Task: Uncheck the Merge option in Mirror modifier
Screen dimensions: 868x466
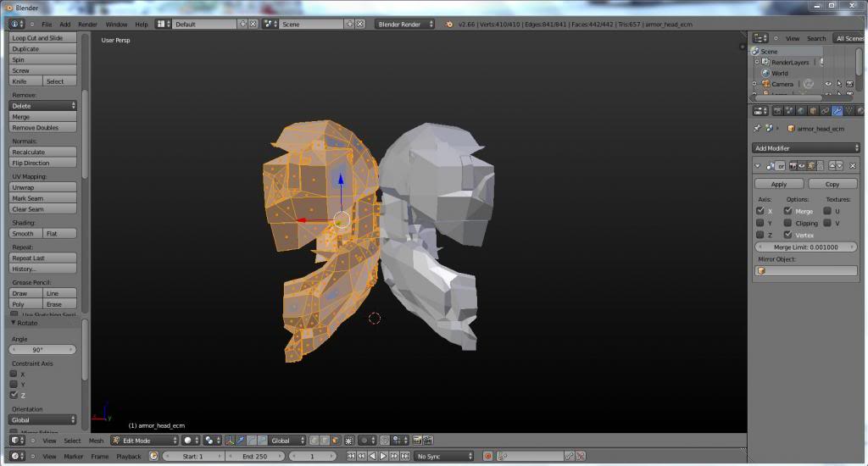Action: coord(787,211)
